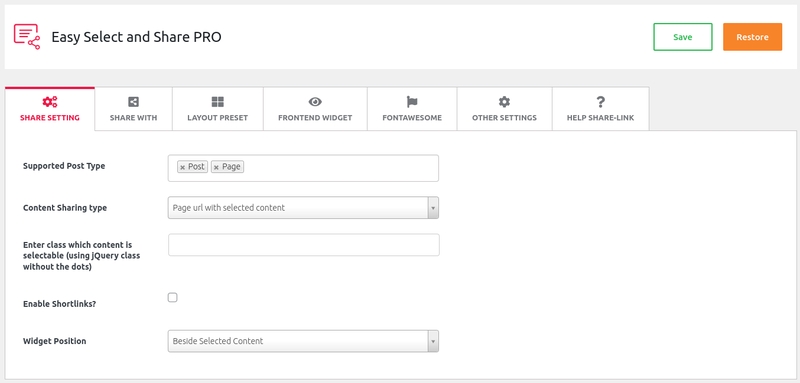Click the gears icon on Share Setting tab
The image size is (800, 383).
click(49, 101)
